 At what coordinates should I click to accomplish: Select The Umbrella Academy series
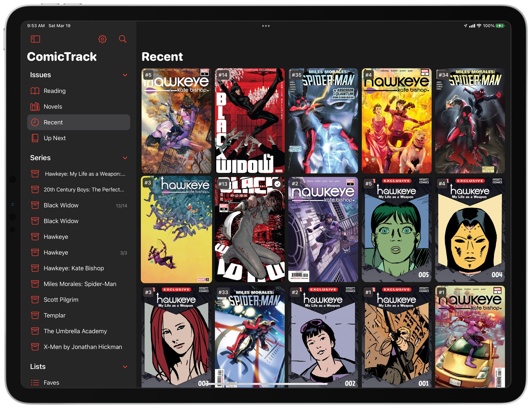[x=79, y=331]
